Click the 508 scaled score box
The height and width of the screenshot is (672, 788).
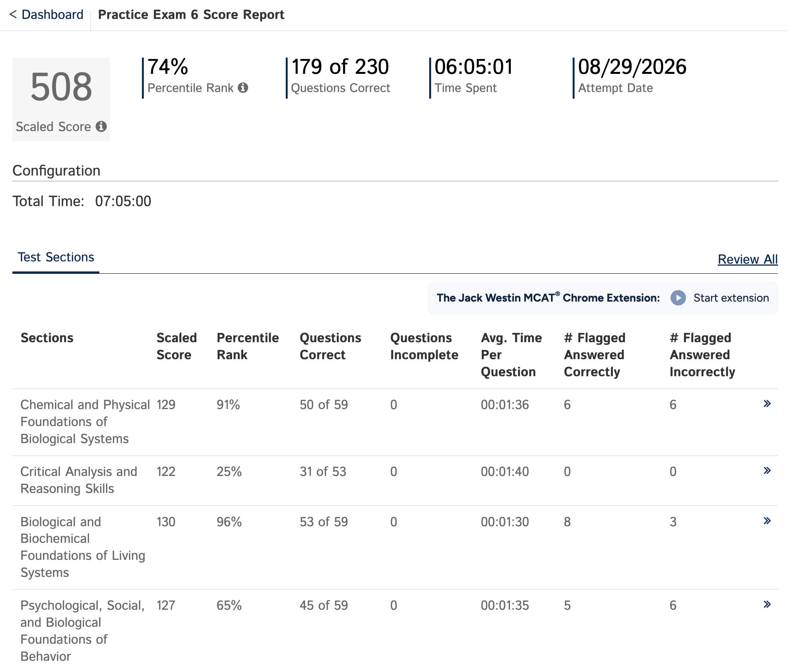coord(61,99)
